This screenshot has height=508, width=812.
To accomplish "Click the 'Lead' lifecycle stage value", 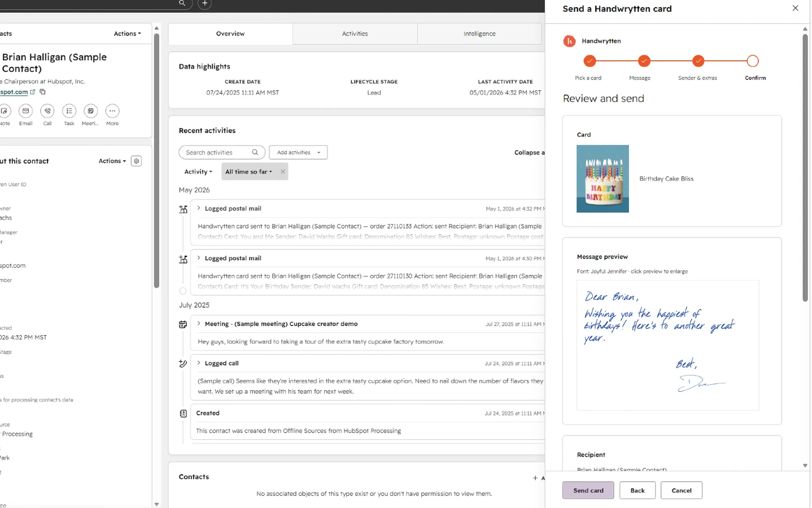I will (374, 93).
